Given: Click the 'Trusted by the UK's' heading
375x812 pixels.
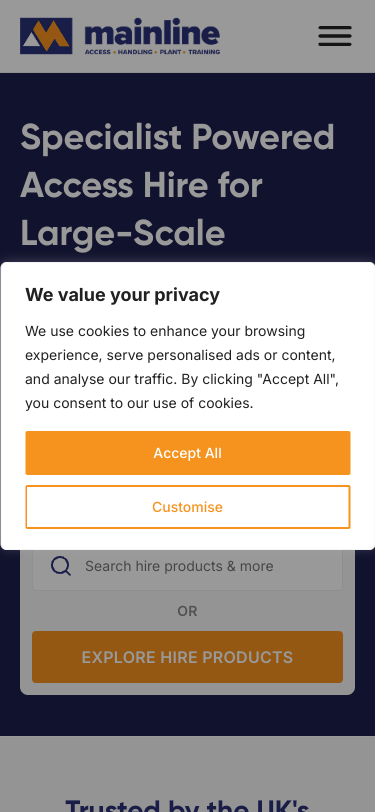Looking at the screenshot, I should tap(188, 804).
